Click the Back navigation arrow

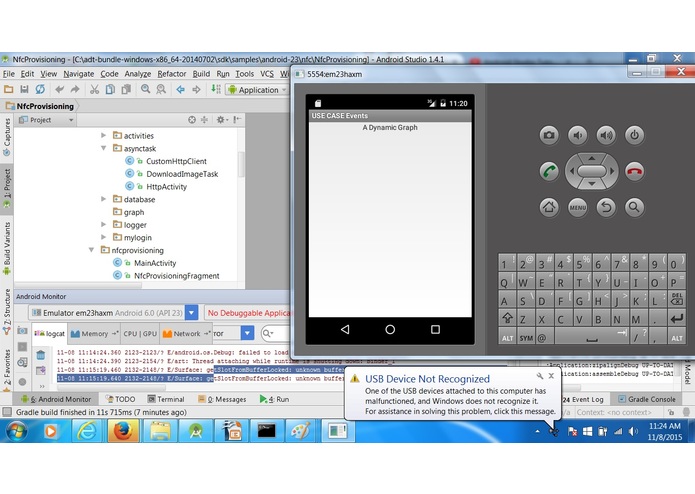point(180,89)
